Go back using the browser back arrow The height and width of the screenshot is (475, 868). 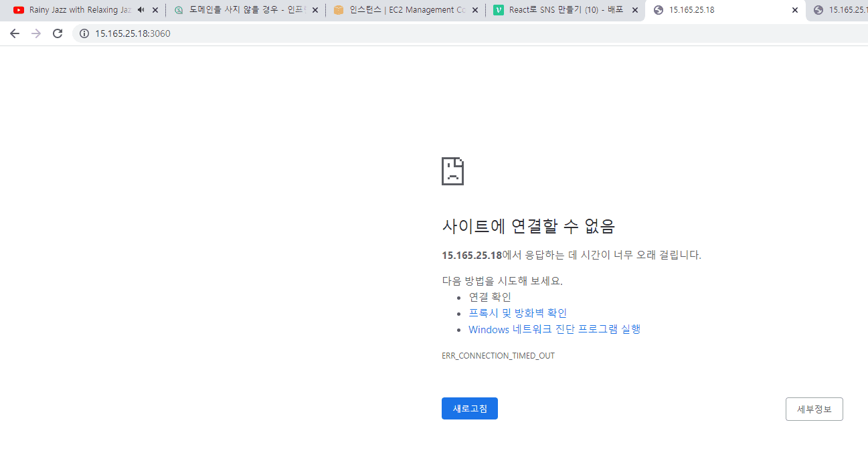(15, 33)
